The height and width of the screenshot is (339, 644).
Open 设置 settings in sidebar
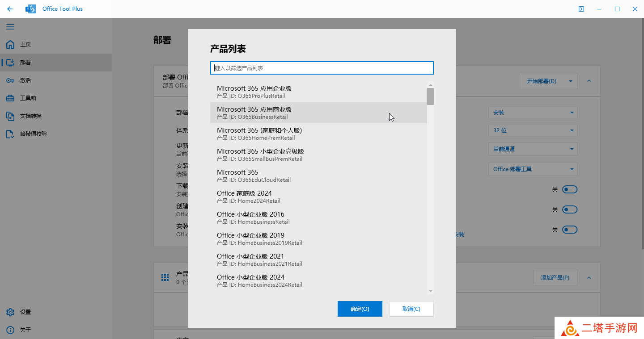[56, 312]
